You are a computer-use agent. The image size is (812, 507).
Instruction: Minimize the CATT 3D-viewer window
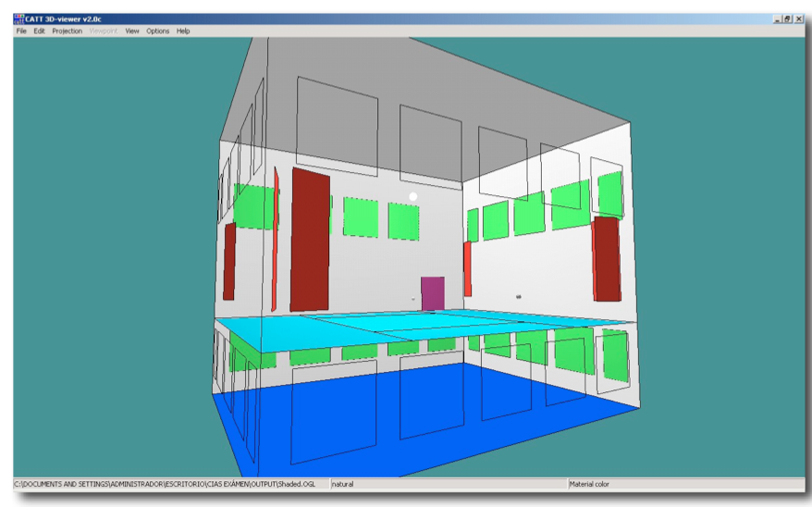pyautogui.click(x=777, y=19)
